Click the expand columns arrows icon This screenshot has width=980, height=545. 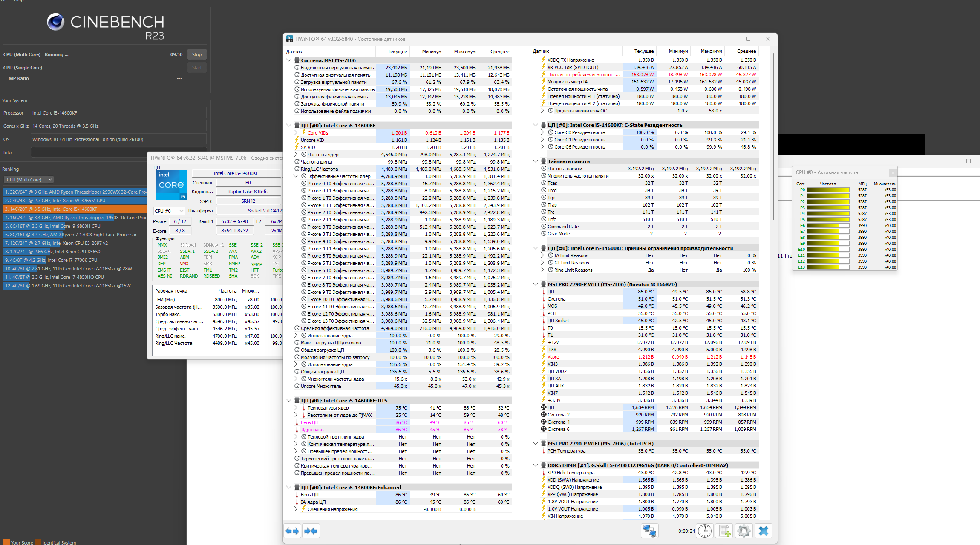point(293,531)
